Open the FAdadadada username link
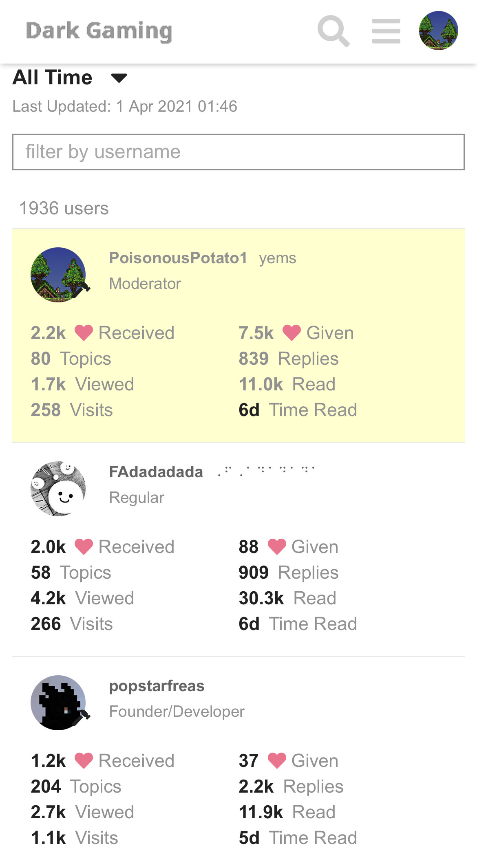 coord(156,472)
